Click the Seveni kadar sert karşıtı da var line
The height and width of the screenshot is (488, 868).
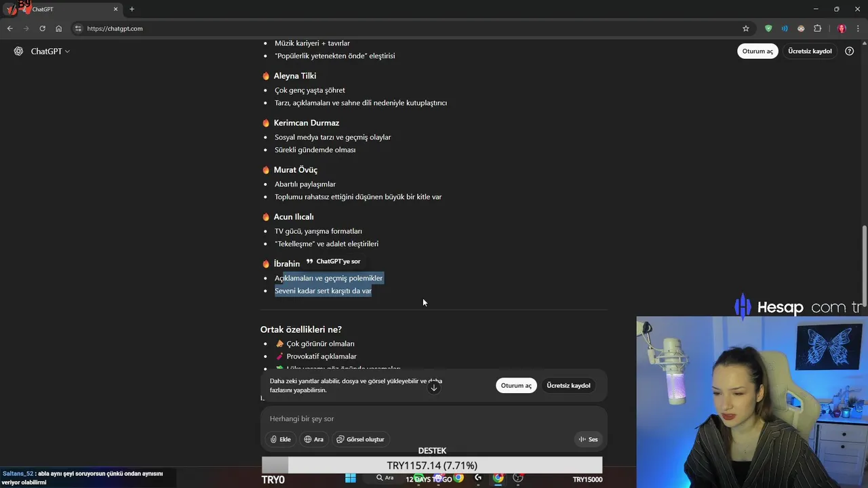point(323,291)
